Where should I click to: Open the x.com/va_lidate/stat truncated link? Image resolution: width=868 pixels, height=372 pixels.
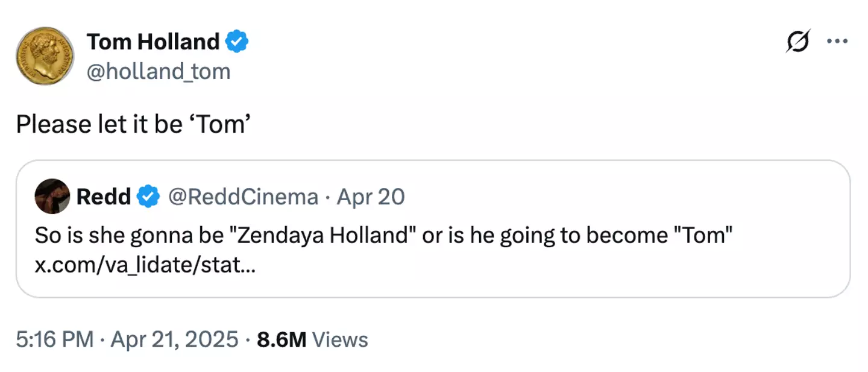click(x=145, y=264)
